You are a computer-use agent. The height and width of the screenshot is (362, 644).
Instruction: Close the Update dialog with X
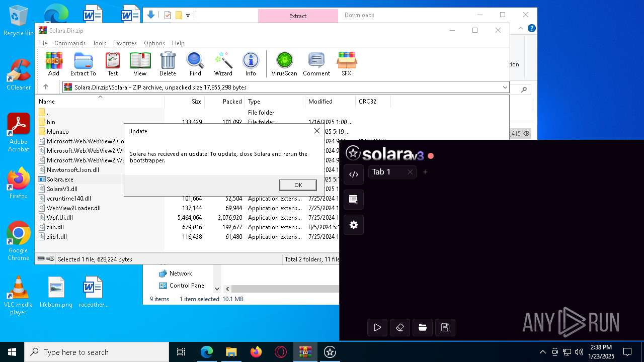(316, 131)
